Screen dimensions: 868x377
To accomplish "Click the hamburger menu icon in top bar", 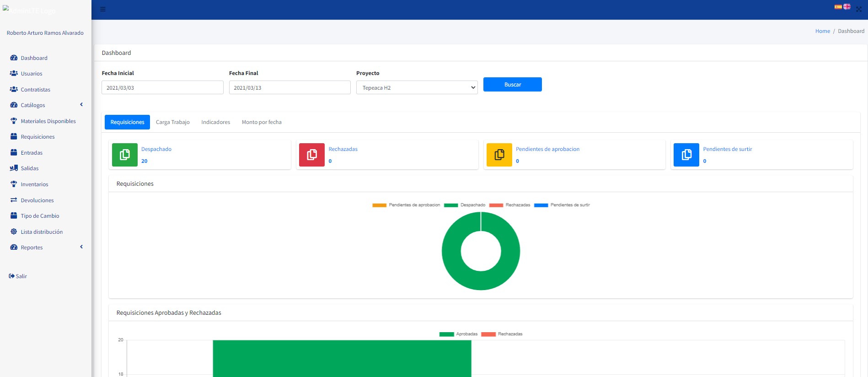I will pos(103,10).
